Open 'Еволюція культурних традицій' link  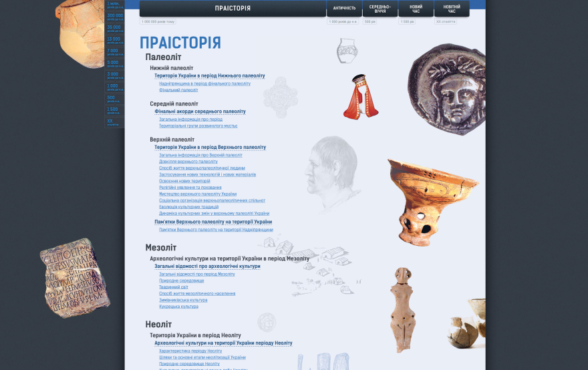coord(188,207)
